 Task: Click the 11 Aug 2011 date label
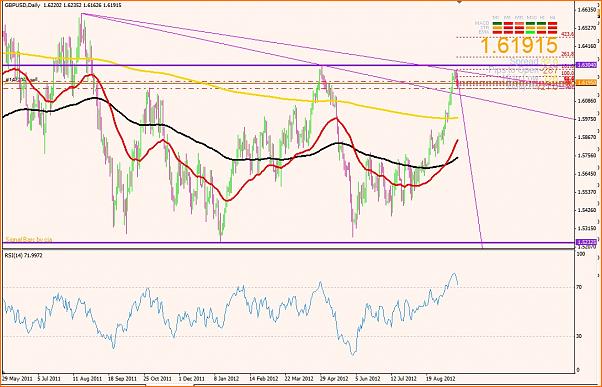(89, 378)
